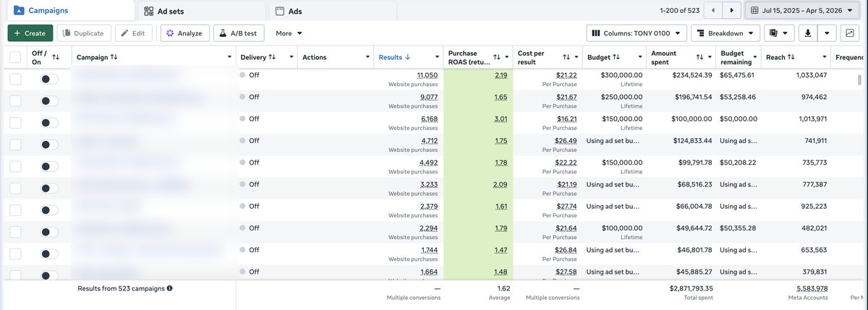Sort by Purchase ROAS column arrows
868x310 pixels.
pos(497,57)
